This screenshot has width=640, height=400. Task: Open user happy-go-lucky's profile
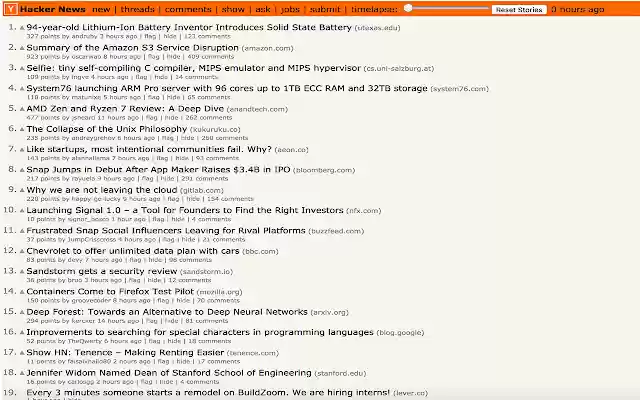(96, 199)
